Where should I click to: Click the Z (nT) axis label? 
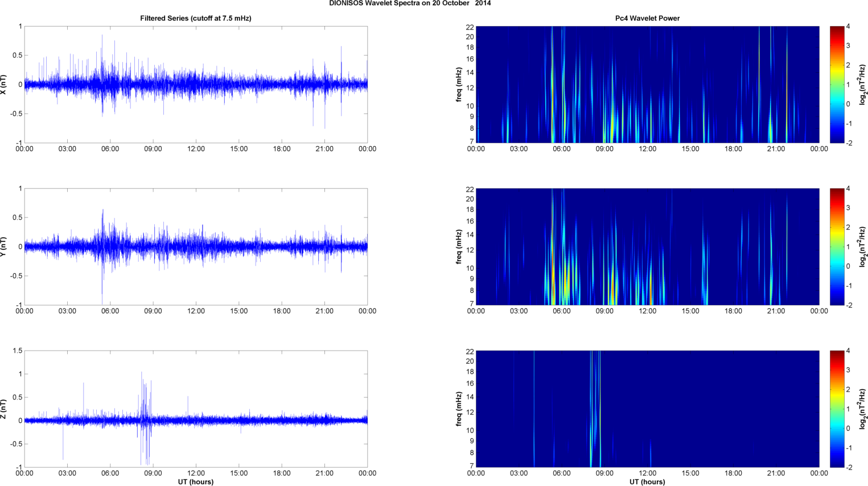pos(4,409)
